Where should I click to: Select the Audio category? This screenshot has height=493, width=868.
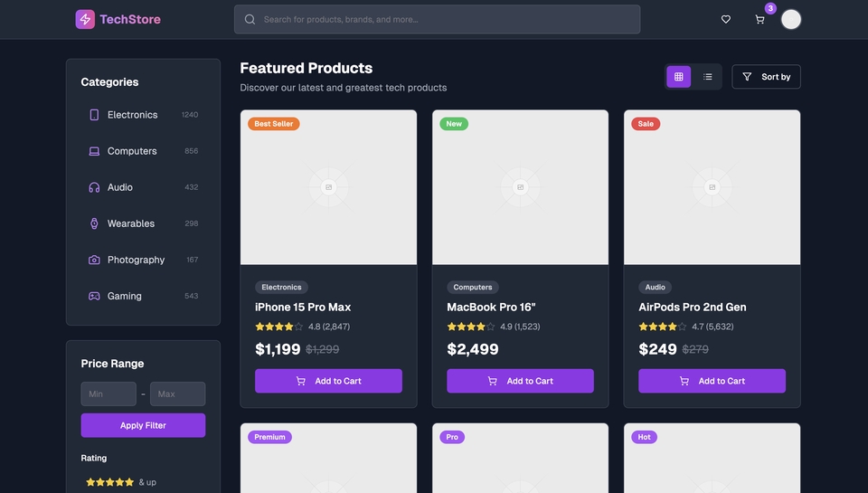click(144, 187)
